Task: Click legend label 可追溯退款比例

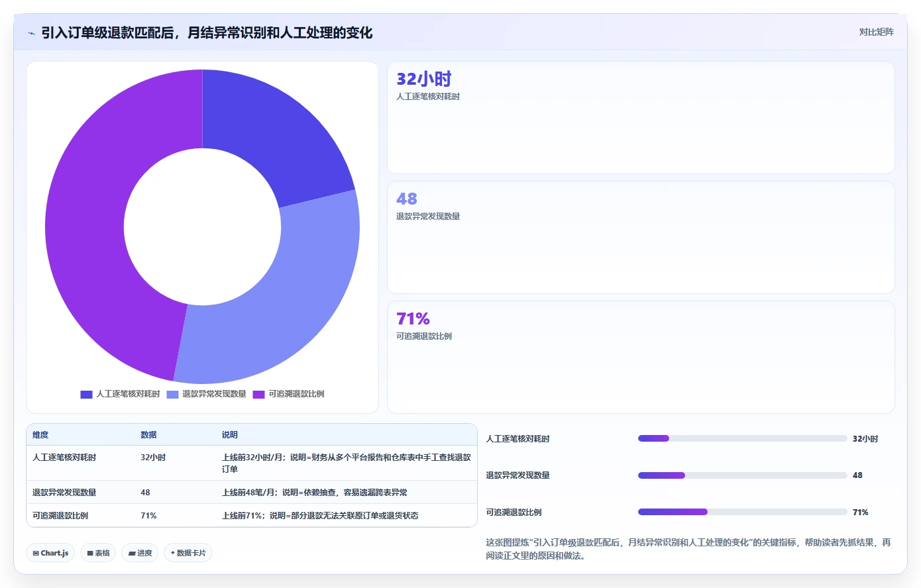Action: click(296, 394)
